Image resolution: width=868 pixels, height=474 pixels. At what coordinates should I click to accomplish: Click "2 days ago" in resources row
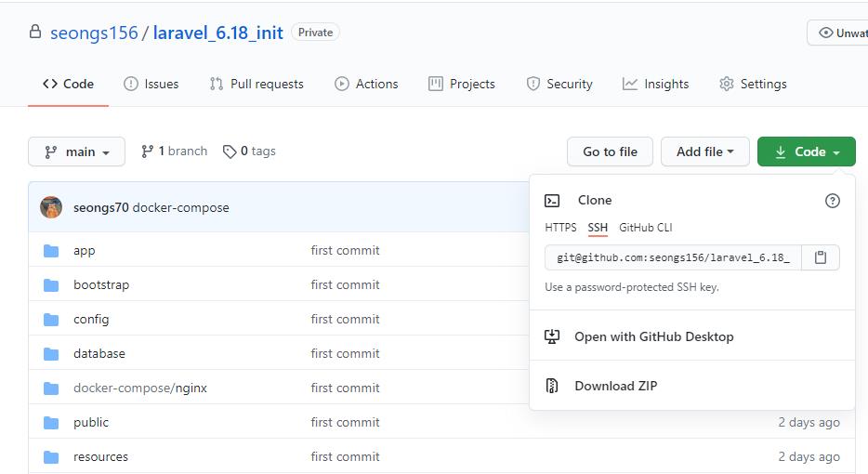tap(809, 457)
